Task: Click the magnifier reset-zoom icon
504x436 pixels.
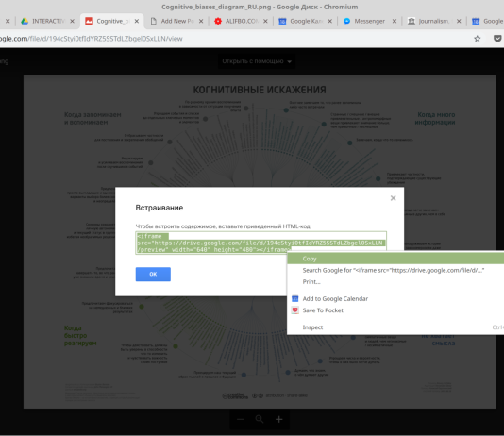Action: click(260, 419)
